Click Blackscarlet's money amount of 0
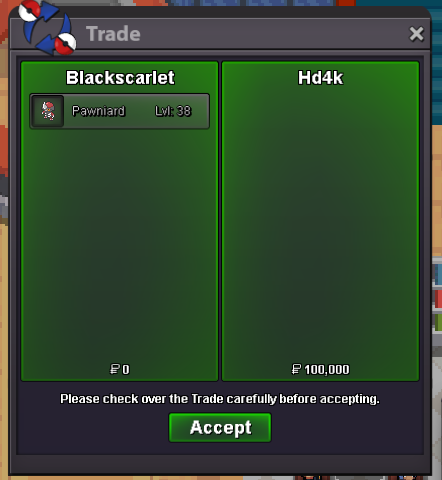442x480 pixels. coord(126,369)
